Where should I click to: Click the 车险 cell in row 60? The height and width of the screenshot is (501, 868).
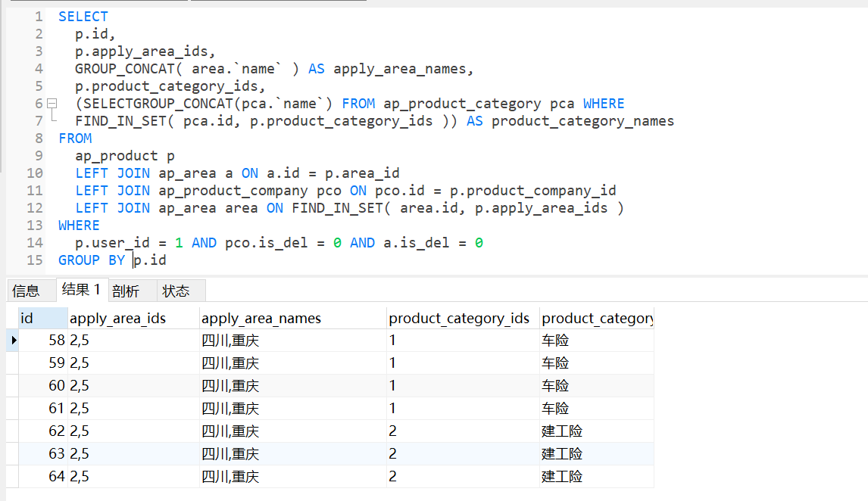coord(555,386)
